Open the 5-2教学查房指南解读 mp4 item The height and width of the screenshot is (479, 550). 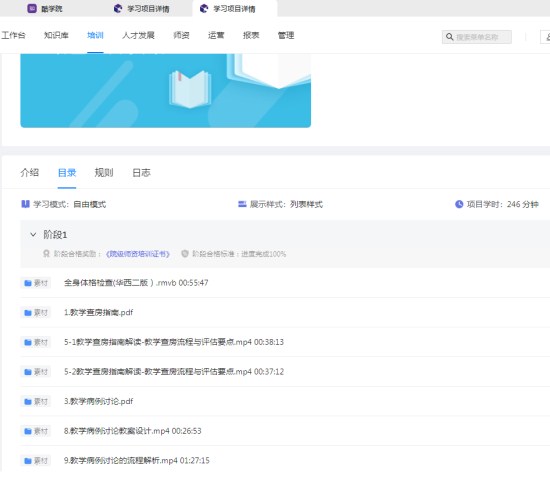174,371
